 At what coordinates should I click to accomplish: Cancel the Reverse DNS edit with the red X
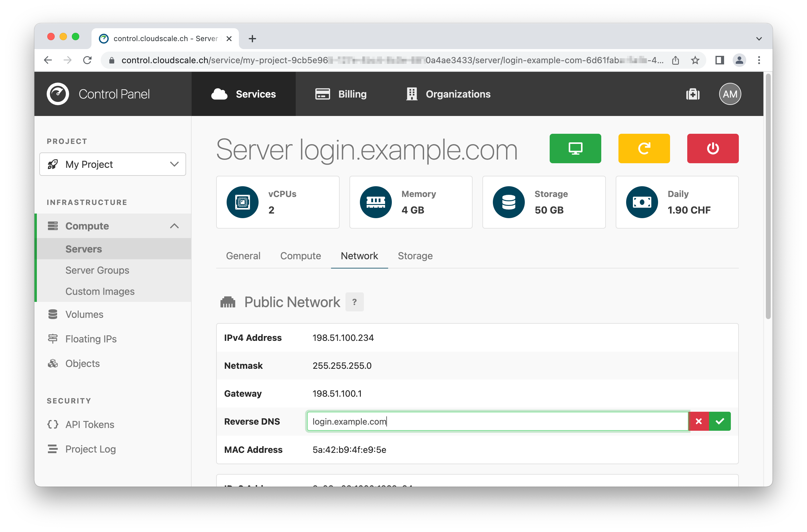tap(698, 421)
